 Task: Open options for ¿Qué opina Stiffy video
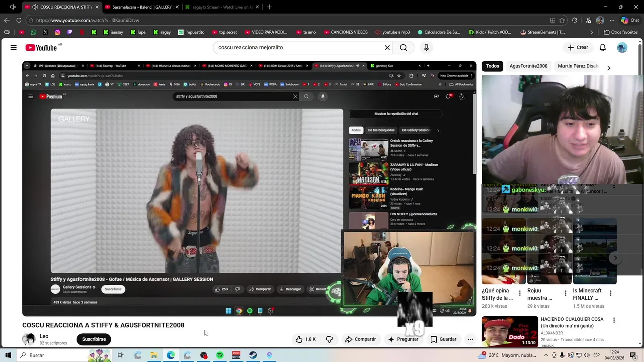[x=520, y=293]
